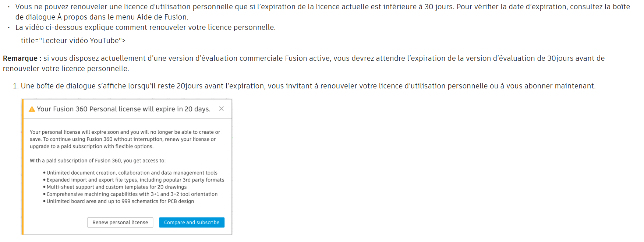Click the orange stripe on dialog's left edge
This screenshot has width=644, height=242.
coord(22,166)
